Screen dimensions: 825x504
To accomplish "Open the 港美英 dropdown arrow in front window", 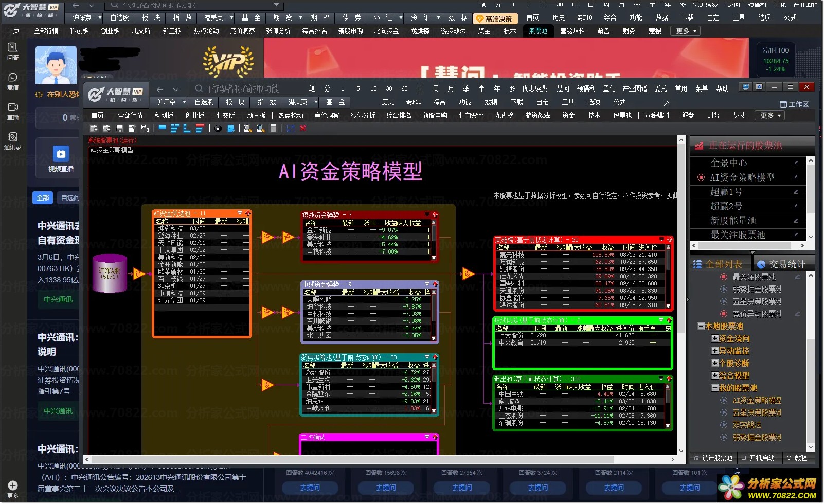I will click(x=315, y=102).
